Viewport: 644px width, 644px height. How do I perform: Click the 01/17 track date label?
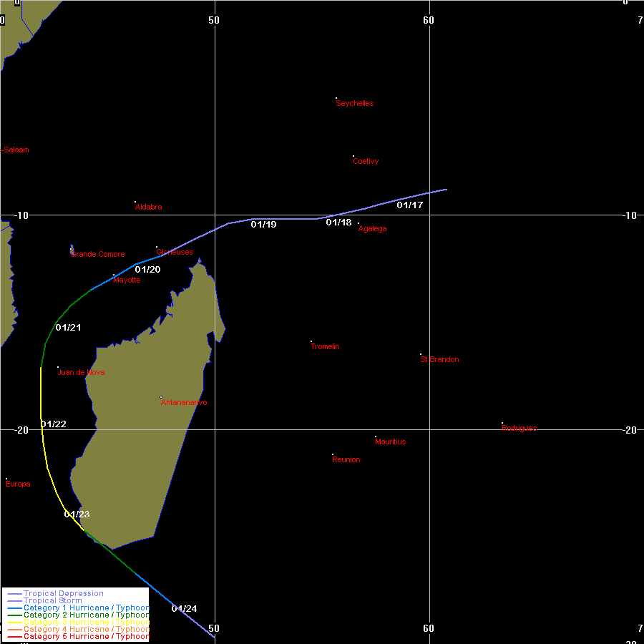click(410, 205)
